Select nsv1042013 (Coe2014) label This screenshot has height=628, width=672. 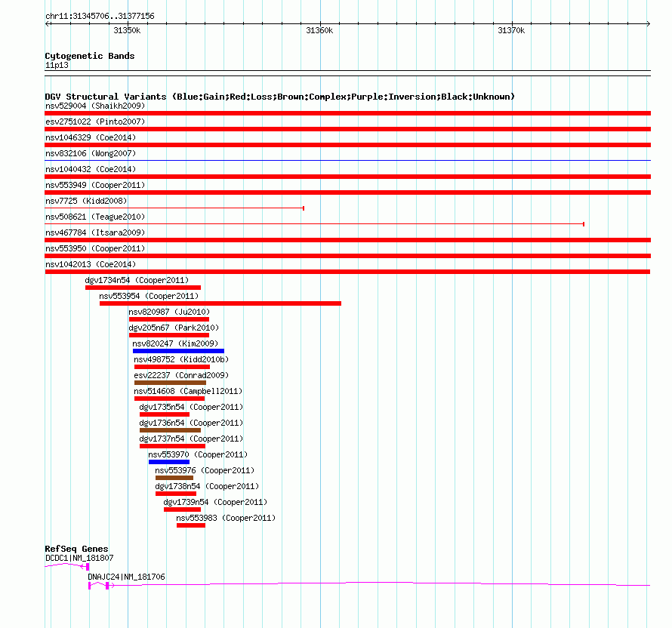pos(91,264)
